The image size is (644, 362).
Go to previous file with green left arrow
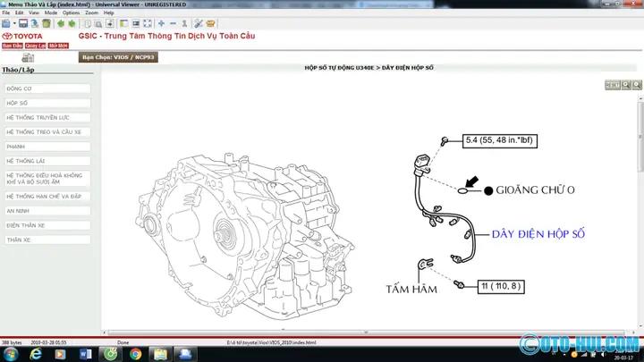61,23
